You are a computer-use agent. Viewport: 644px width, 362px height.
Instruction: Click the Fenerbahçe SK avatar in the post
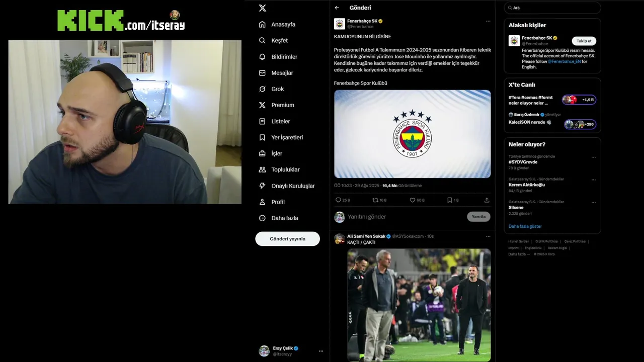[340, 24]
